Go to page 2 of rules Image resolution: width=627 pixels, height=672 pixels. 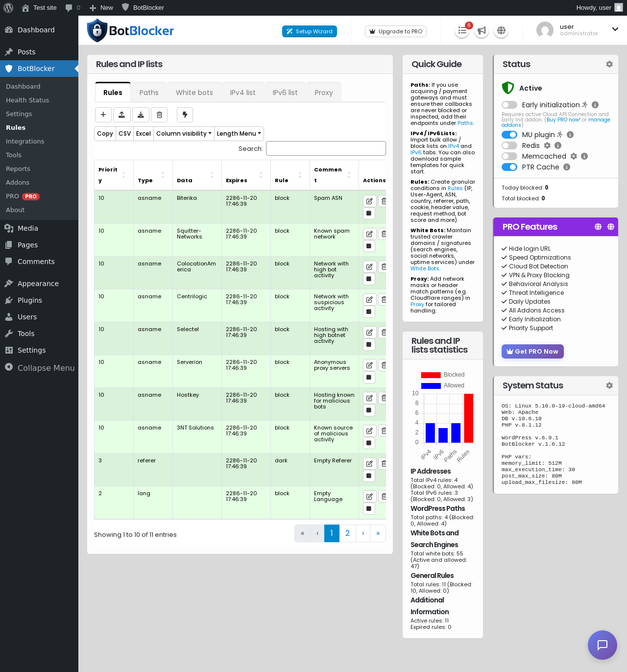tap(347, 533)
